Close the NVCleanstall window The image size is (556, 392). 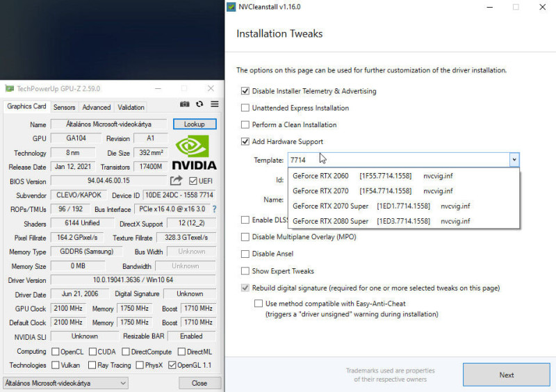[x=543, y=7]
